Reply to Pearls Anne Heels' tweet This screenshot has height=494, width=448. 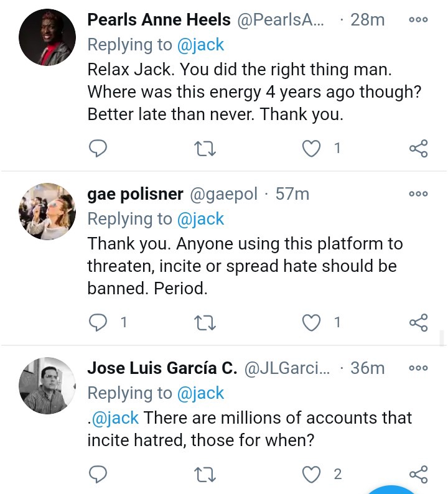coord(98,148)
